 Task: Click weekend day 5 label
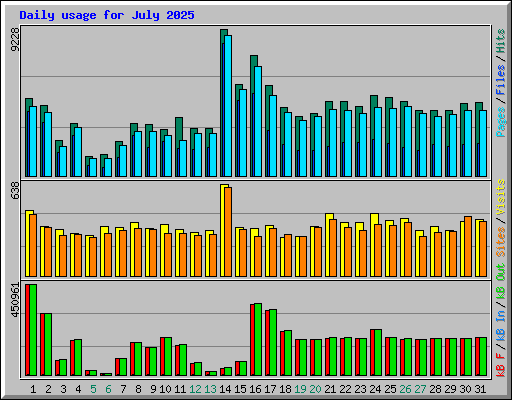pos(93,389)
